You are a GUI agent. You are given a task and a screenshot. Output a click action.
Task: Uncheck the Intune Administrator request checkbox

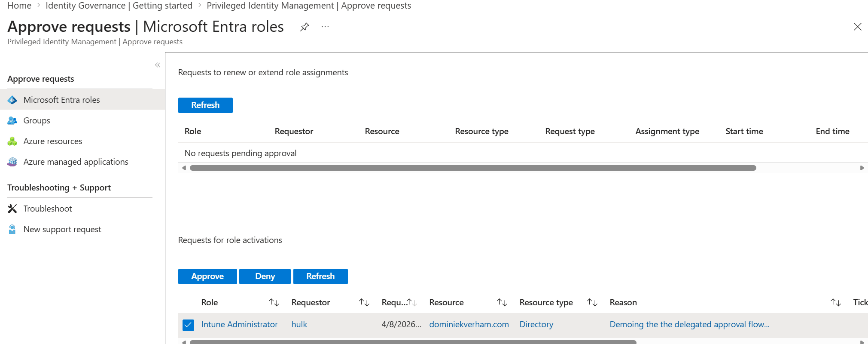click(x=188, y=325)
